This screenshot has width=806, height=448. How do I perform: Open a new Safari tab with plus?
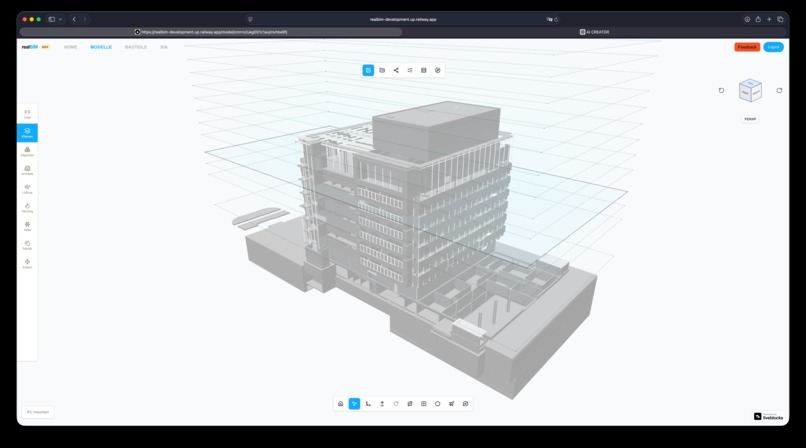pyautogui.click(x=769, y=20)
